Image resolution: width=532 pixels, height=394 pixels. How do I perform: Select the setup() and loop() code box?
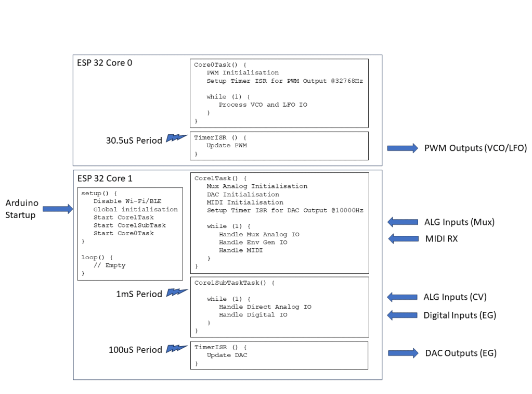tap(130, 234)
